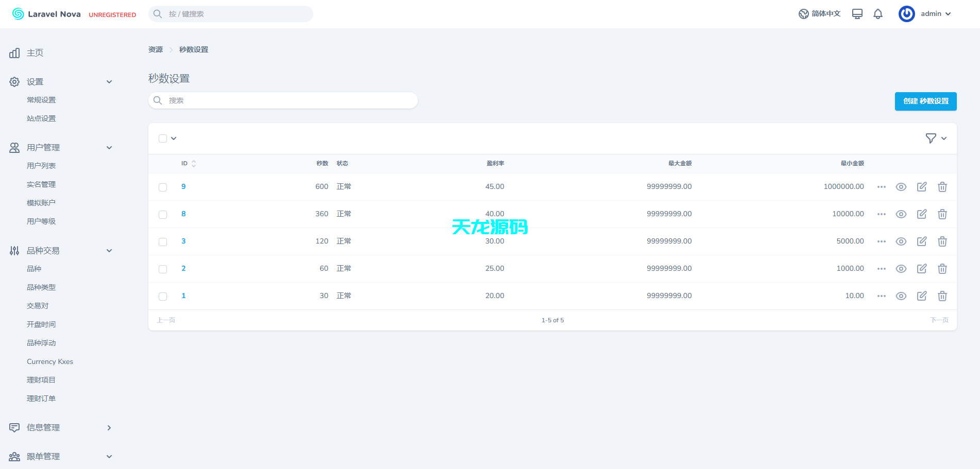Image resolution: width=980 pixels, height=469 pixels.
Task: Go to 资源 via the breadcrumb
Action: pyautogui.click(x=155, y=49)
